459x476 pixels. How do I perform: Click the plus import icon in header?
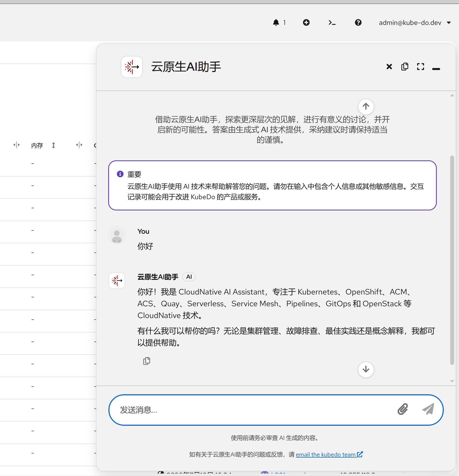pyautogui.click(x=306, y=22)
